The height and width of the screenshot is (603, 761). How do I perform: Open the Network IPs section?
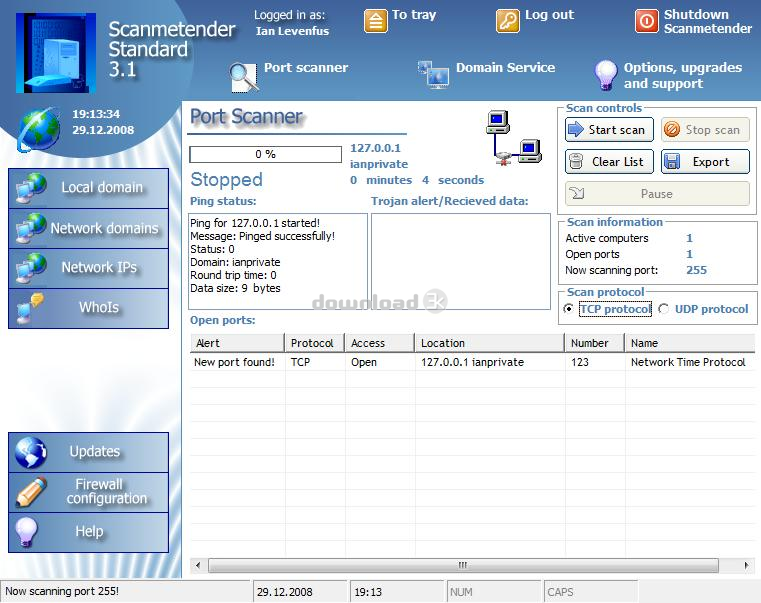pos(88,268)
